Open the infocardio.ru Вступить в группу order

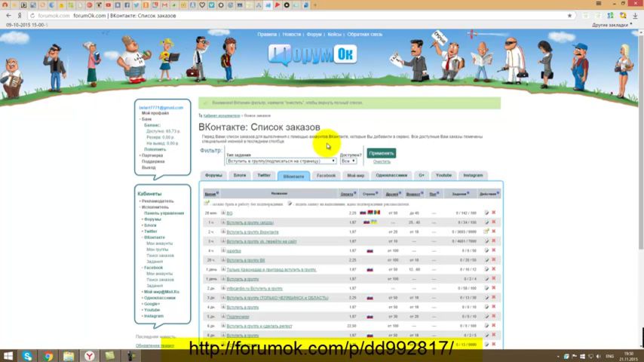tap(254, 289)
